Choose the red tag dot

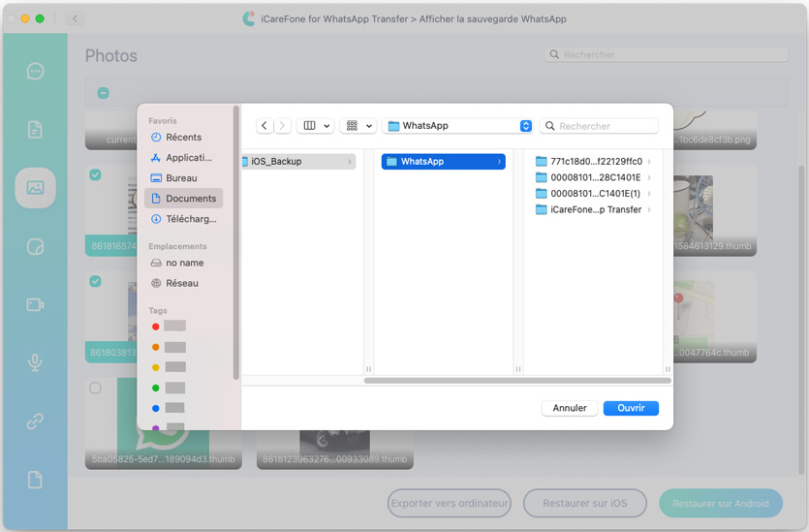pos(155,327)
